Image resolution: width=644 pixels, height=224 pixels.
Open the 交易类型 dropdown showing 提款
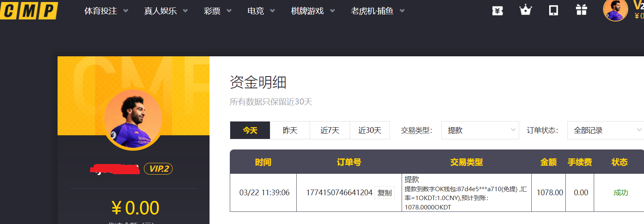(480, 130)
